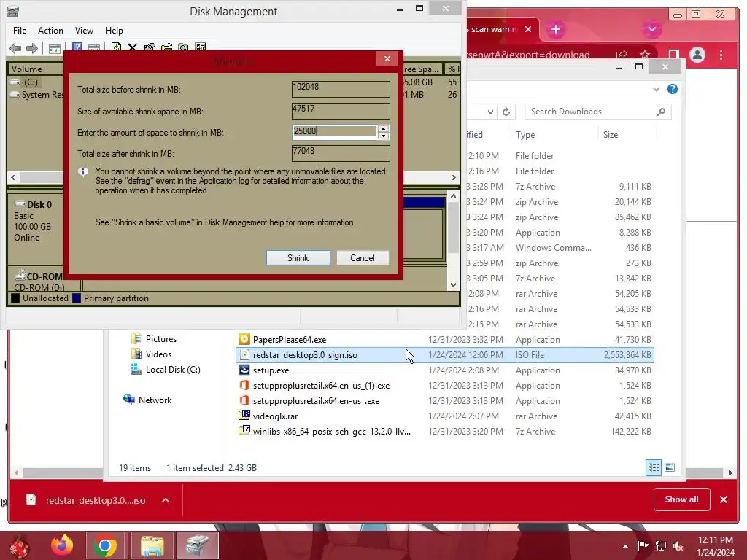Select Videos in the navigation pane
The height and width of the screenshot is (560, 747).
(x=151, y=354)
